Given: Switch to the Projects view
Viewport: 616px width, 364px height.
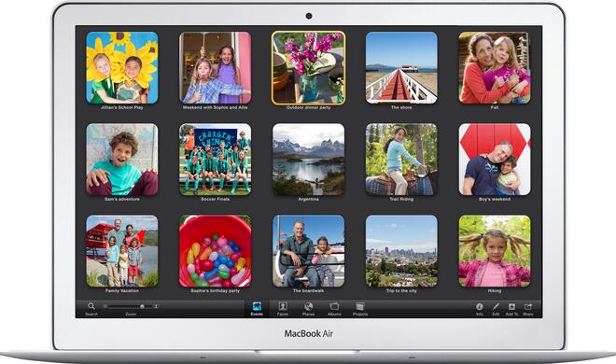Looking at the screenshot, I should pos(360,309).
